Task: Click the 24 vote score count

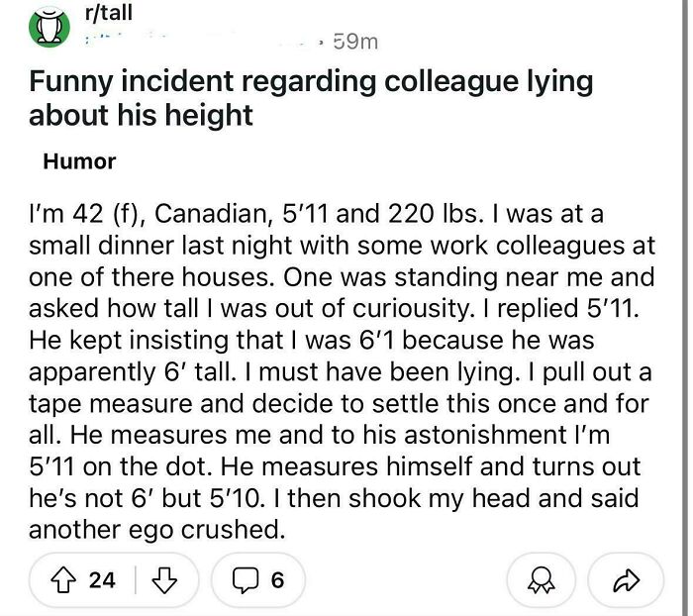Action: (x=102, y=580)
